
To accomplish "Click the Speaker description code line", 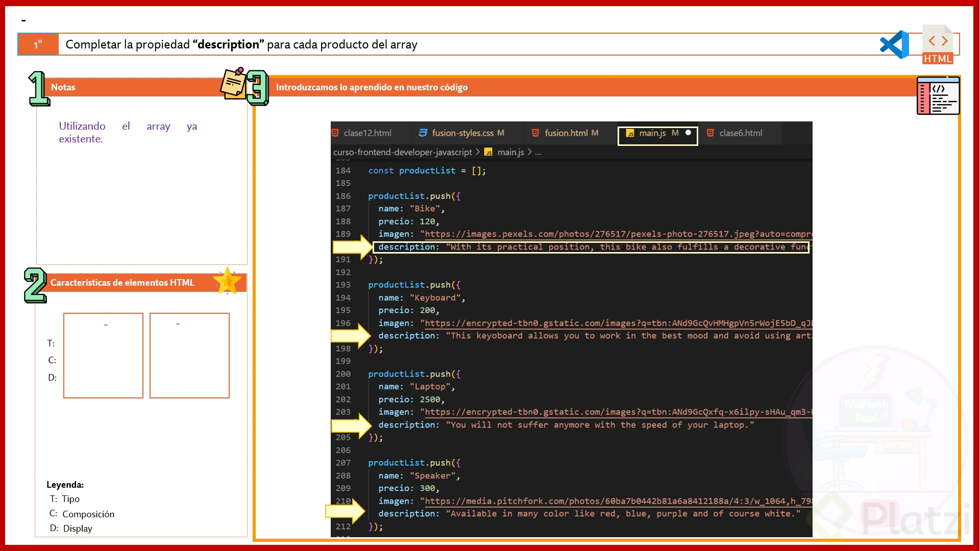I will pyautogui.click(x=590, y=514).
